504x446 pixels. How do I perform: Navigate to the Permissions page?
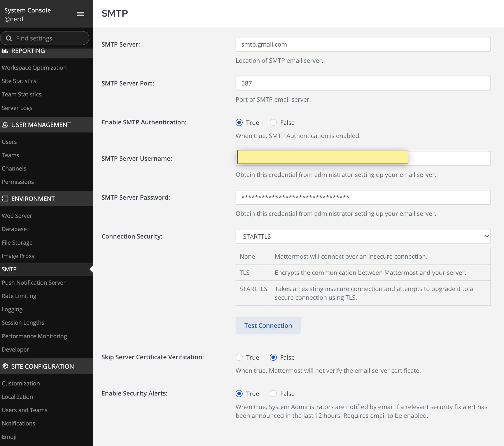tap(18, 182)
